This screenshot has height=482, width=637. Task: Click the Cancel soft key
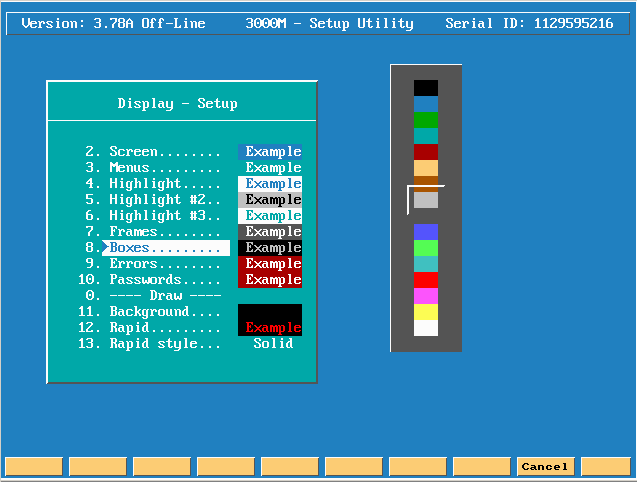545,467
